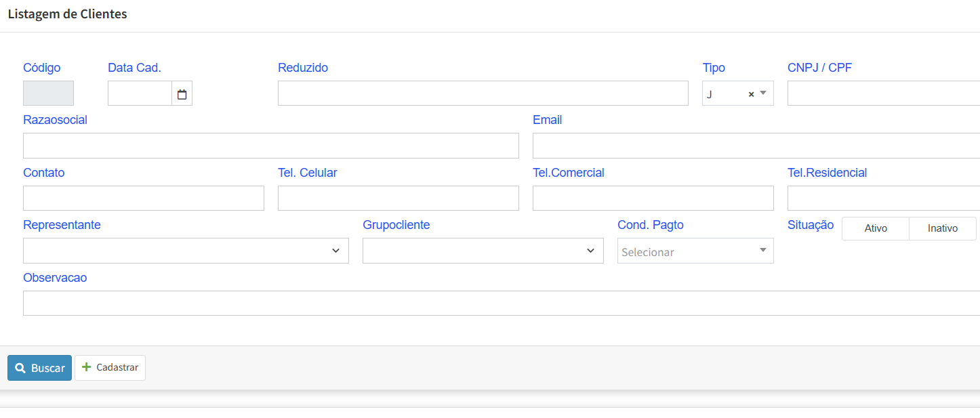Click the Observacao text field
Image resolution: width=980 pixels, height=418 pixels.
click(x=500, y=304)
